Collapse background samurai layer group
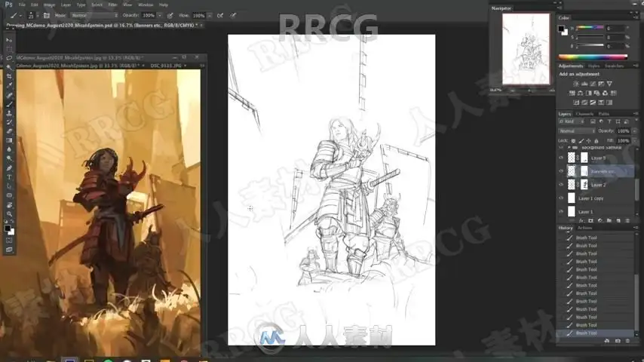This screenshot has width=644, height=362. click(x=569, y=148)
